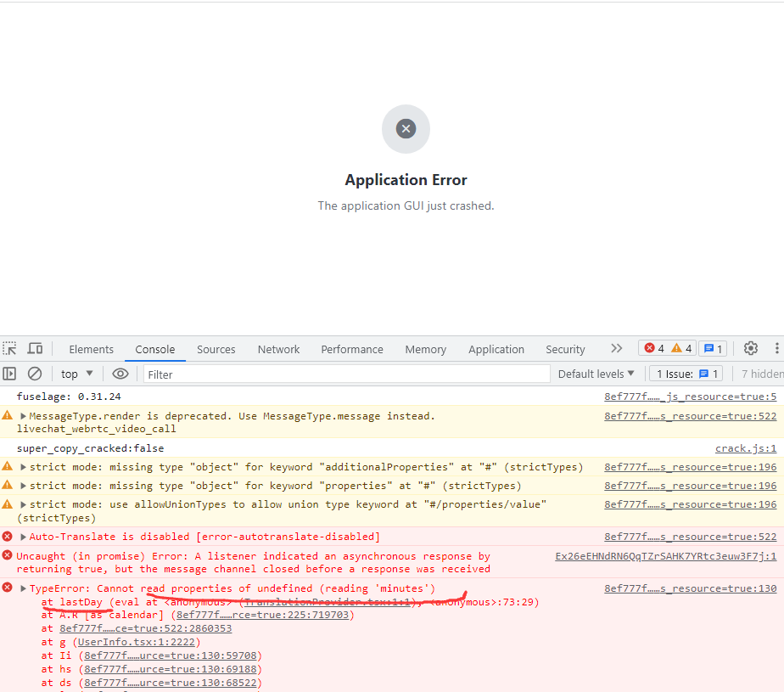Click the red errors count badge
Screen dimensions: 784x692
(x=652, y=348)
